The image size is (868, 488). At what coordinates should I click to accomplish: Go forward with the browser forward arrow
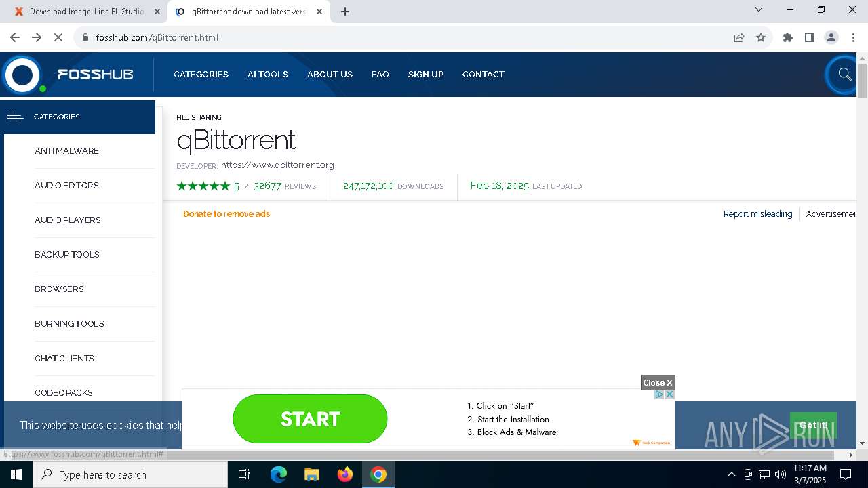click(x=37, y=37)
